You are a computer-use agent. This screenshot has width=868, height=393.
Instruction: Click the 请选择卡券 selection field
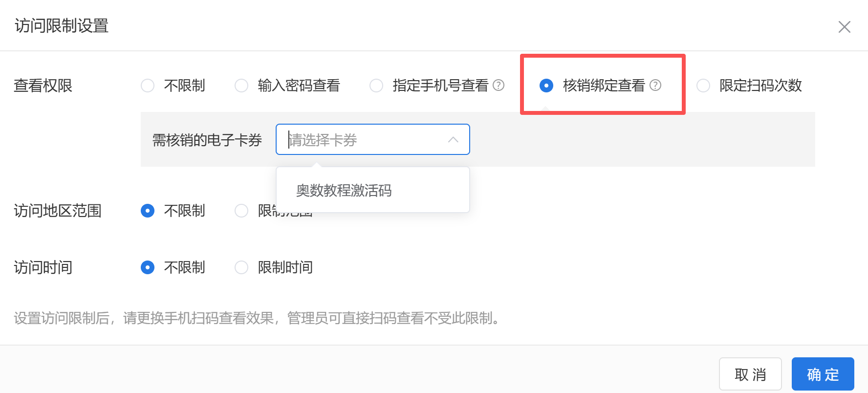coord(373,139)
